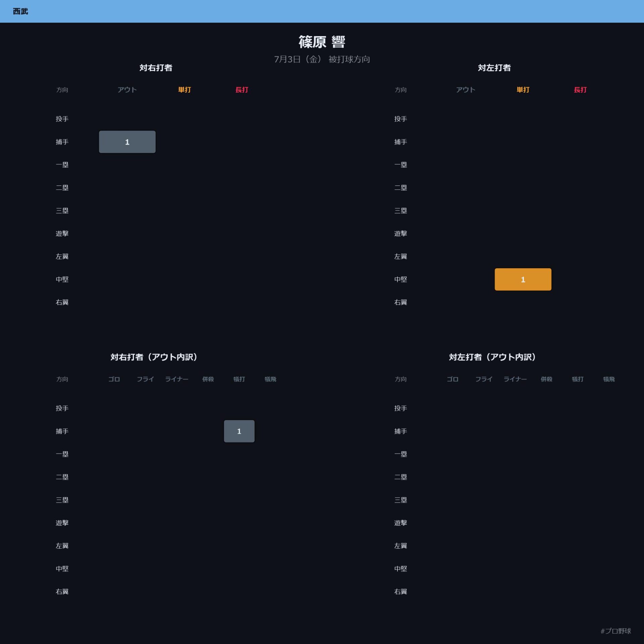Screen dimensions: 644x644
Task: Click the フライ header in right-batter breakdown
Action: tap(145, 379)
